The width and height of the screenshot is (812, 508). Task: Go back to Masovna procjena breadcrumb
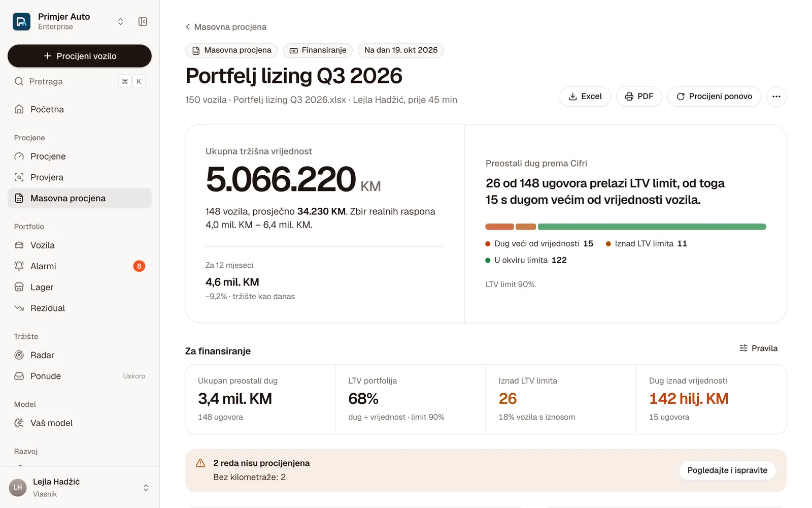[226, 27]
